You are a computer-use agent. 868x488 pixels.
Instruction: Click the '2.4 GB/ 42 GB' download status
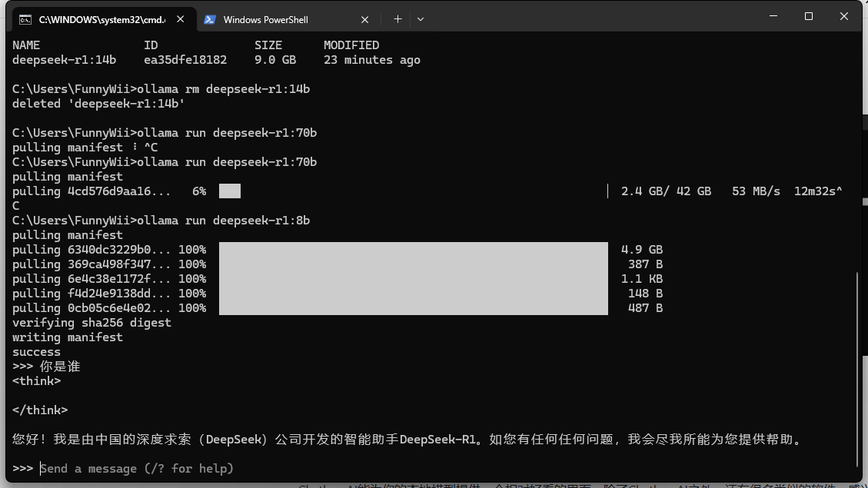666,191
